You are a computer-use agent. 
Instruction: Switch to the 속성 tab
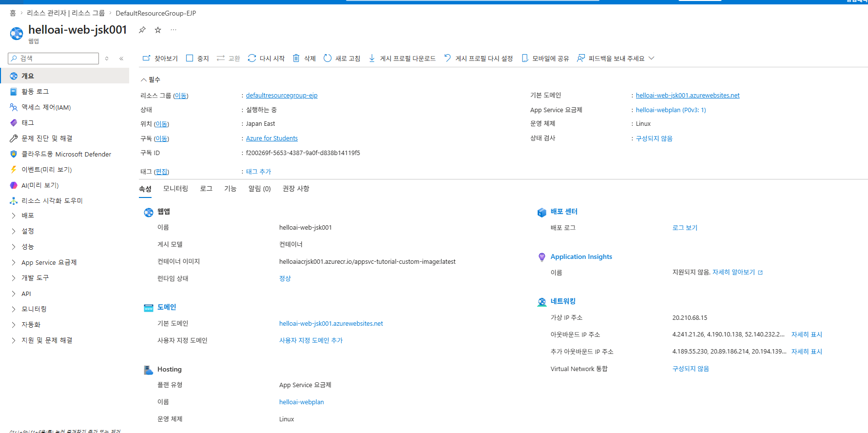(145, 189)
